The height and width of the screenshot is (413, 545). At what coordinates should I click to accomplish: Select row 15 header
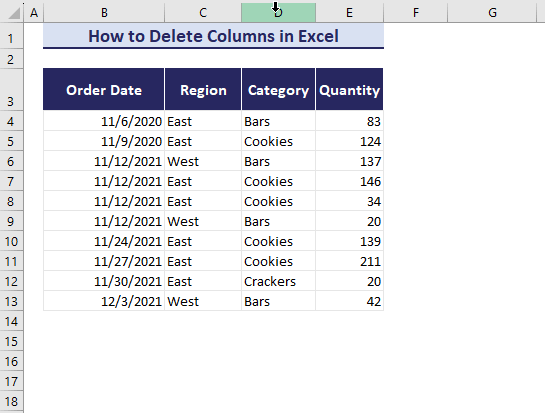point(11,341)
